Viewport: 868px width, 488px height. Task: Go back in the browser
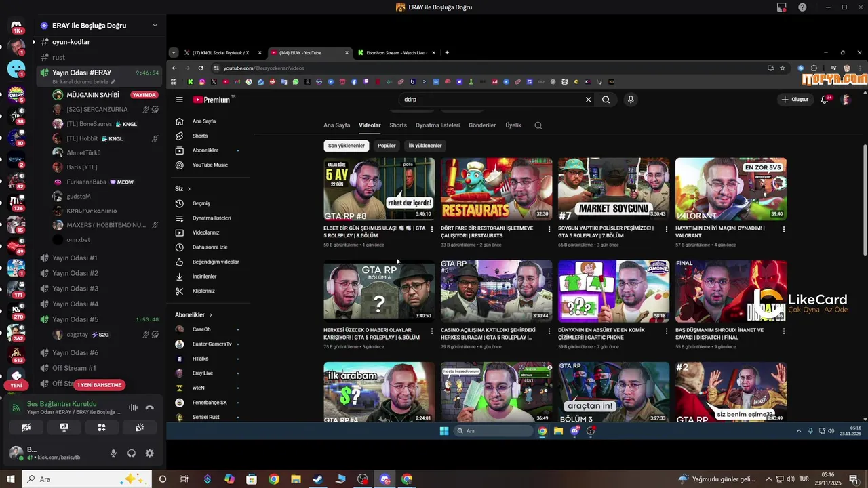coord(174,68)
